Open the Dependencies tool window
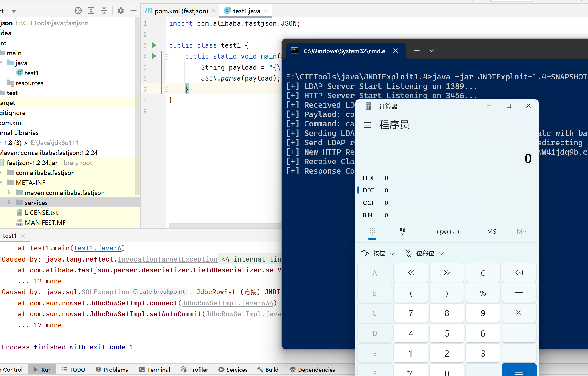Image resolution: width=588 pixels, height=376 pixels. coord(312,370)
